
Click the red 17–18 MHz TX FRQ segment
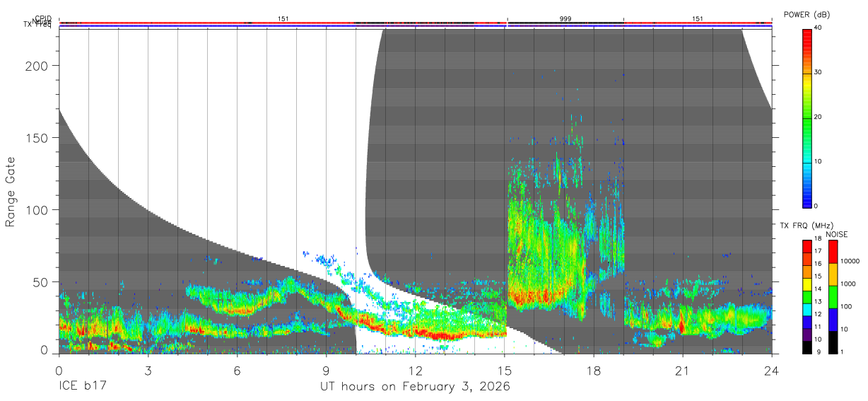pyautogui.click(x=807, y=247)
